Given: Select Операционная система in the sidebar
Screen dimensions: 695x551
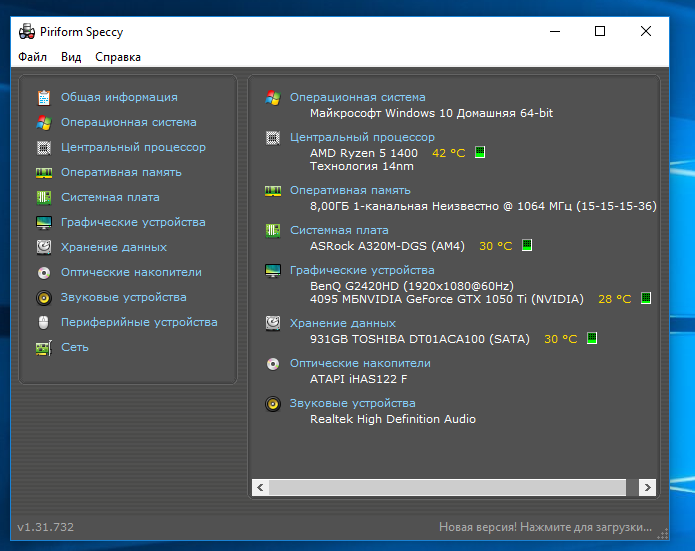Looking at the screenshot, I should click(x=129, y=122).
